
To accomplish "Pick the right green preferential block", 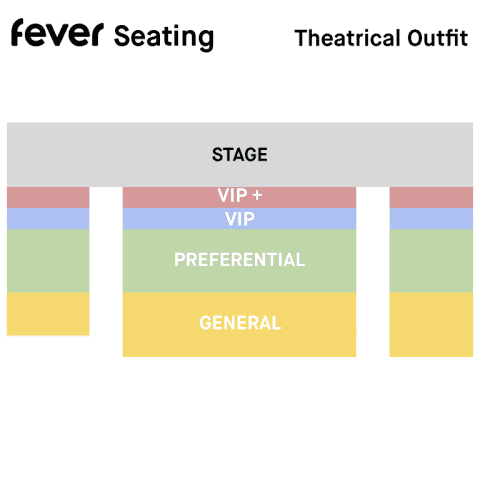I will (431, 261).
